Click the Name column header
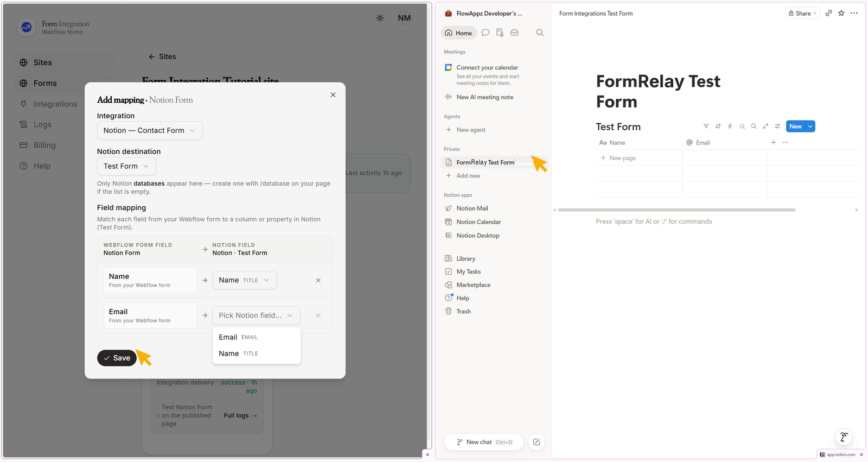Viewport: 868px width, 462px height. pos(639,143)
